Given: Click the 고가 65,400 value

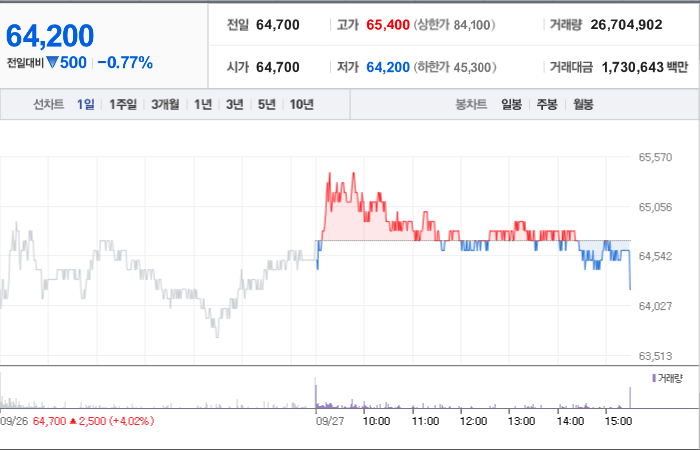Looking at the screenshot, I should click(388, 25).
